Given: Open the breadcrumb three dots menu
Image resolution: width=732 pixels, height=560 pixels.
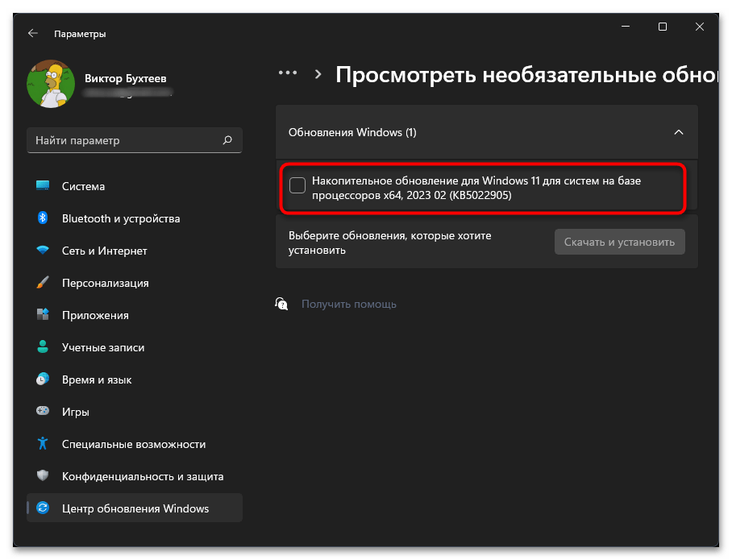Looking at the screenshot, I should click(288, 73).
